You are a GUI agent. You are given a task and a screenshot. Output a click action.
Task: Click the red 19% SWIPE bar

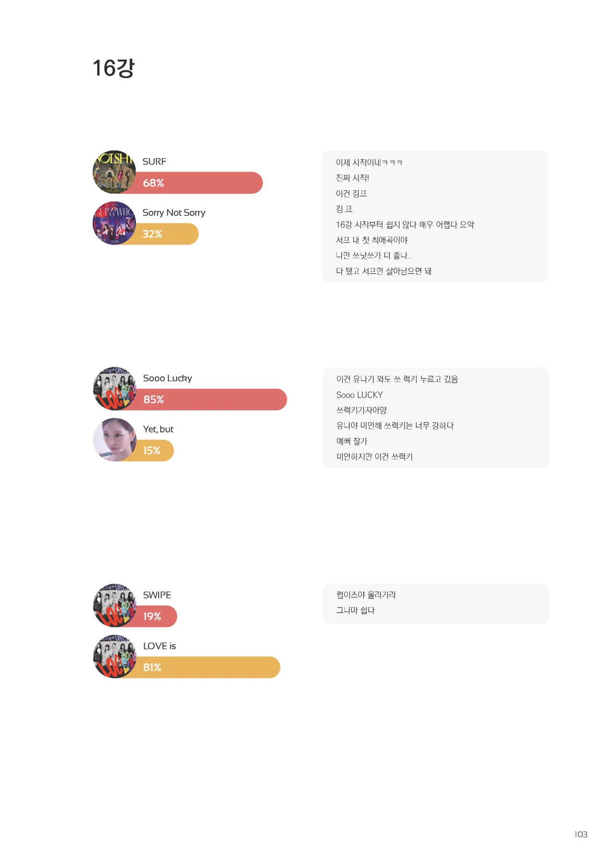(158, 617)
